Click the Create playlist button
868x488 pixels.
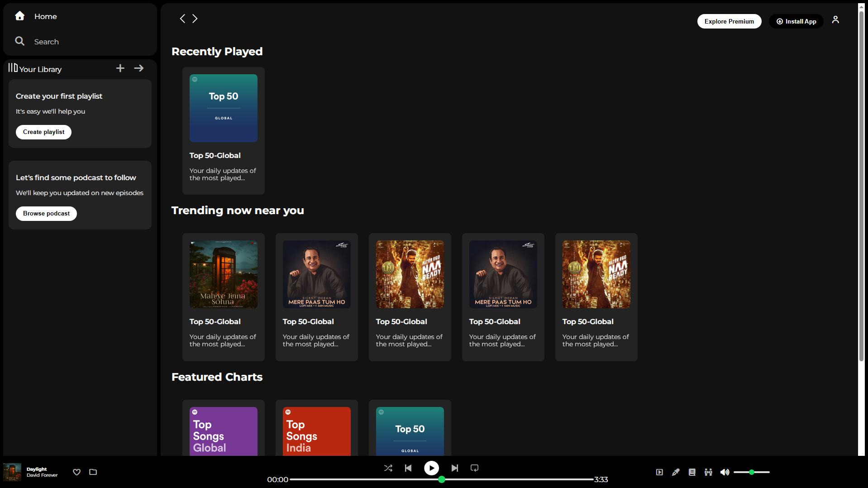click(43, 132)
